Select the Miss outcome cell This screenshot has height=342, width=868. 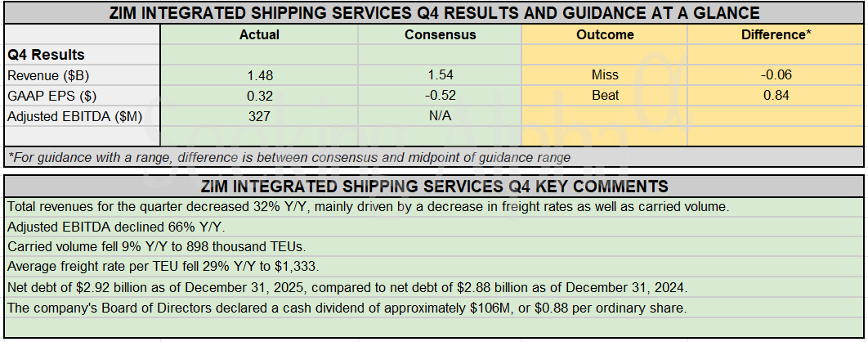pos(605,75)
